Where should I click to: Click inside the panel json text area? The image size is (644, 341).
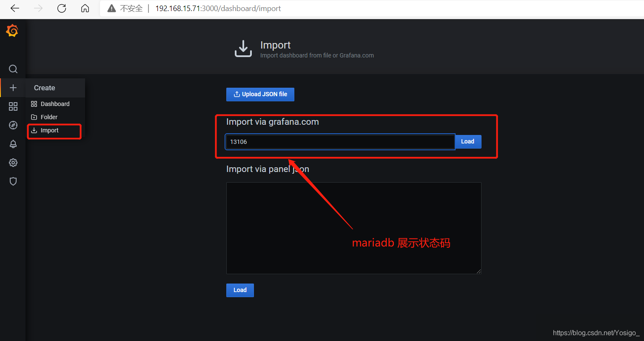[x=354, y=228]
